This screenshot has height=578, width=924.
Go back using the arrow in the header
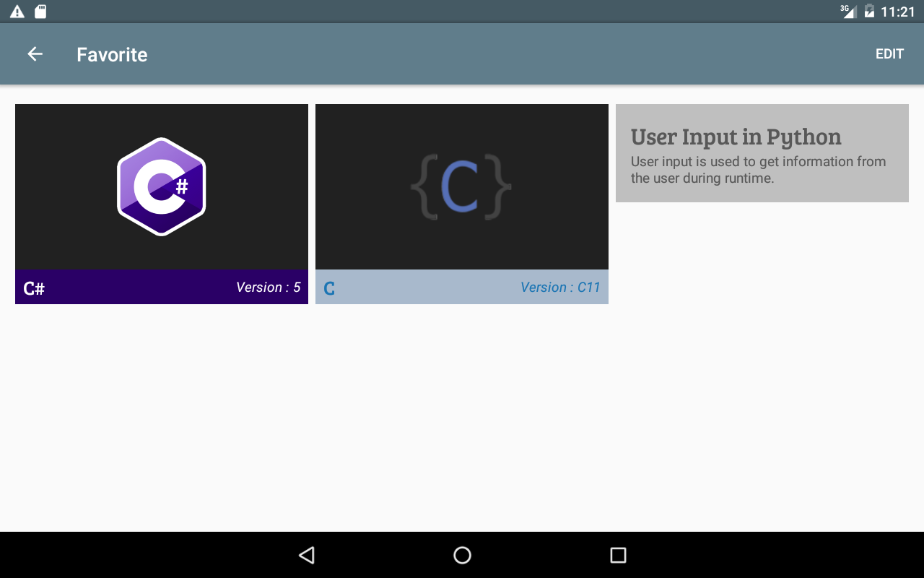tap(35, 54)
